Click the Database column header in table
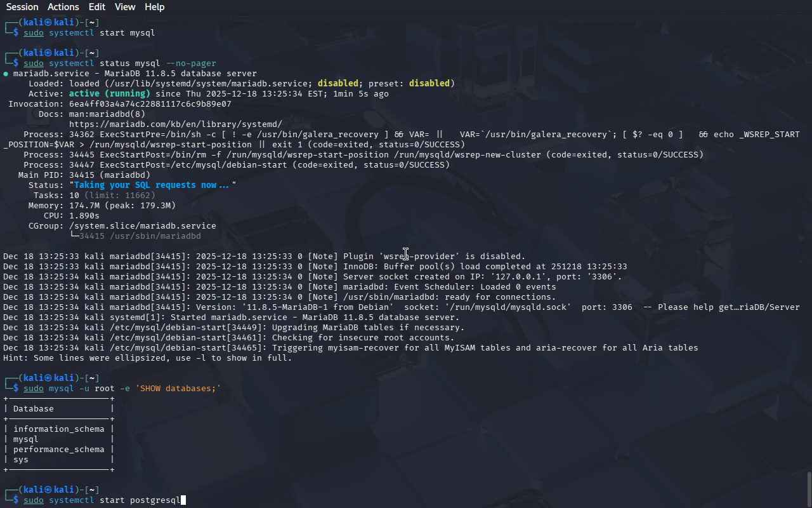Screen dimensions: 812x508 [x=34, y=409]
